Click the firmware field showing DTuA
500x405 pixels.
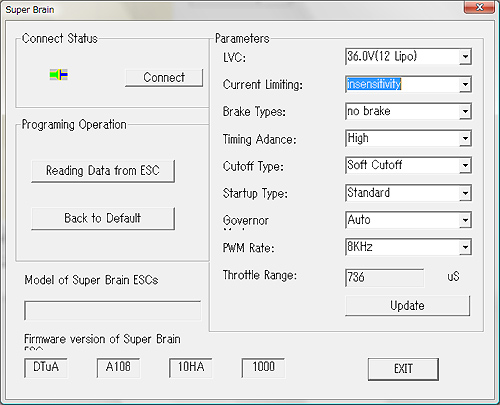click(x=46, y=368)
